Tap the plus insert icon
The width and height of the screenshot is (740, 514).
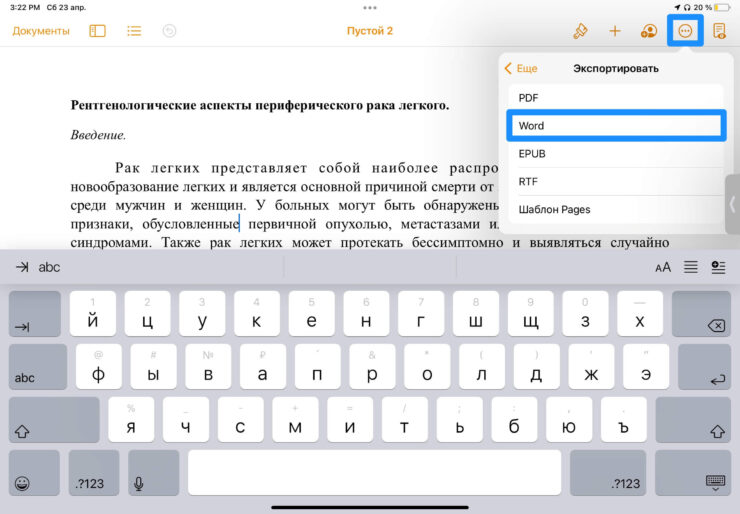point(614,31)
